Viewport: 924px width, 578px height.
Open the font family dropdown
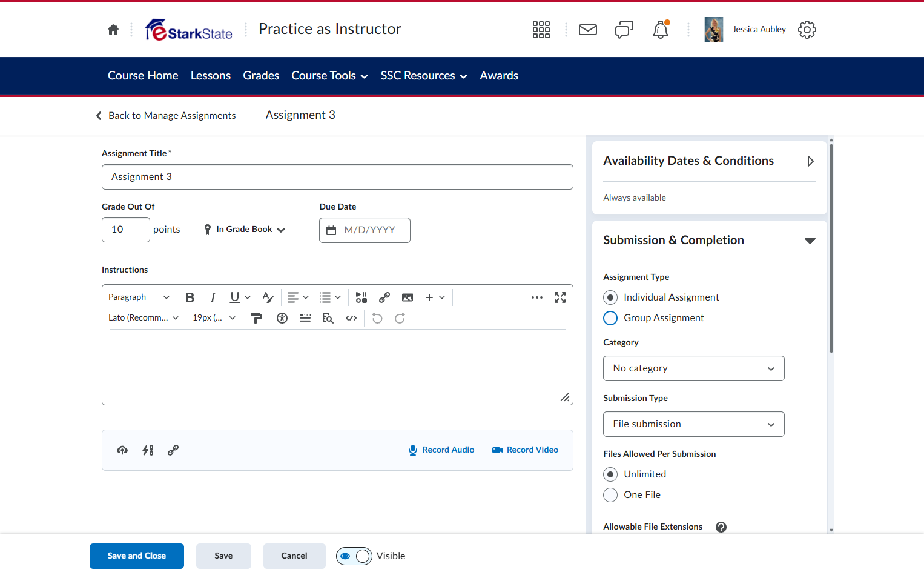click(144, 318)
